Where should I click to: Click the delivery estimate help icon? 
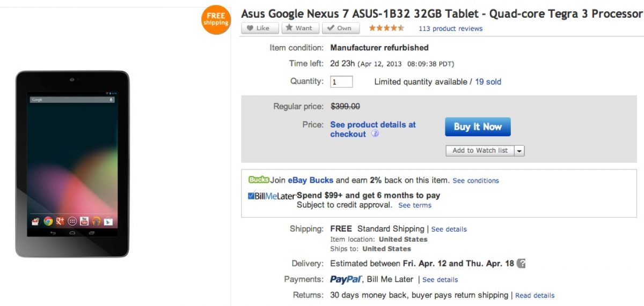click(x=521, y=264)
